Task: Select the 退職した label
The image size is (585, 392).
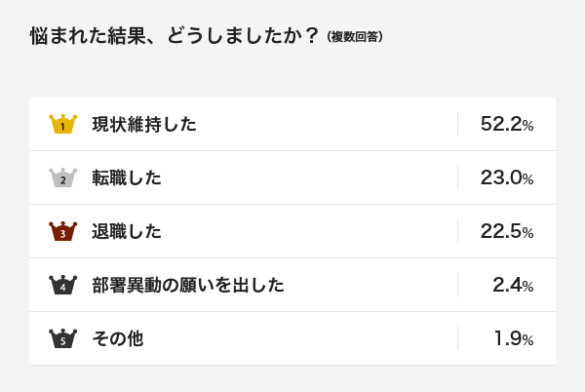Action: [127, 231]
